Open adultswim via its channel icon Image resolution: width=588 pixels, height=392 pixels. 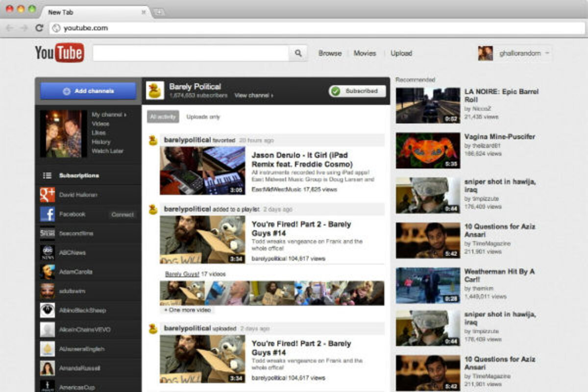(48, 291)
